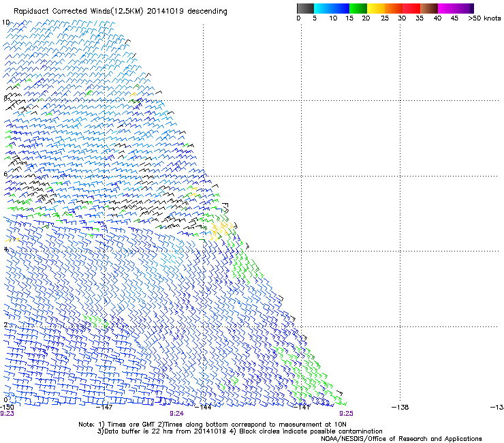Click the longitude '-150' axis label
This screenshot has width=504, height=443.
point(7,408)
